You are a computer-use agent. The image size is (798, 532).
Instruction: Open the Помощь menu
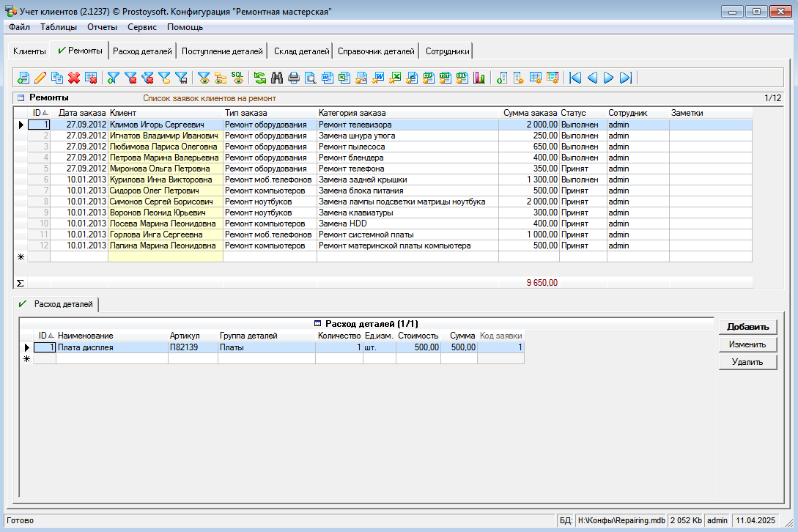185,27
